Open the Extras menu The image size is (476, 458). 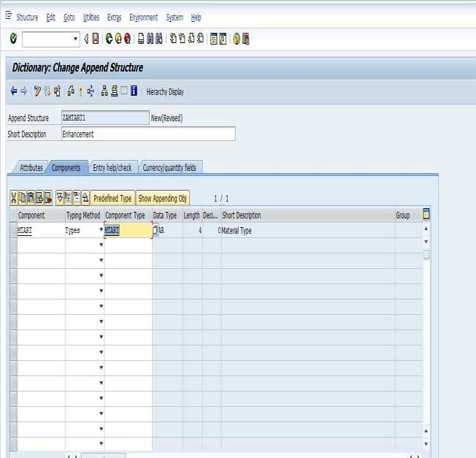pos(114,18)
